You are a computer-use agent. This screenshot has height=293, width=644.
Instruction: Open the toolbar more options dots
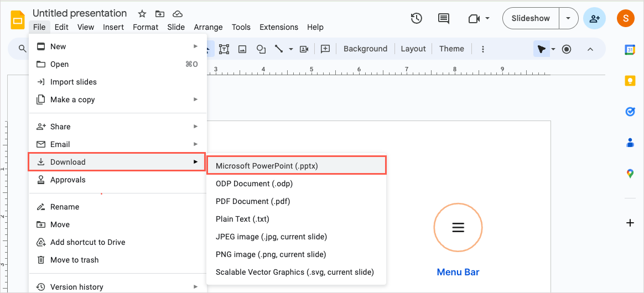pyautogui.click(x=483, y=49)
